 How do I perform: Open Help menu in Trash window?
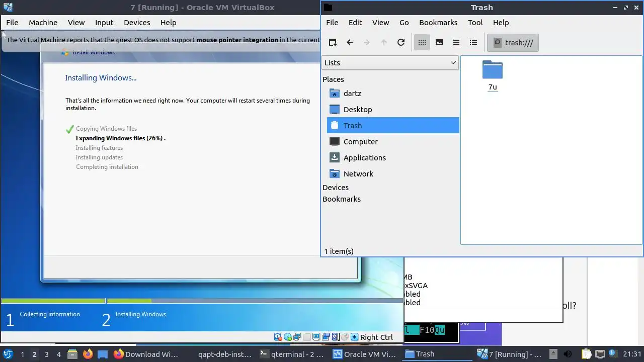[501, 22]
